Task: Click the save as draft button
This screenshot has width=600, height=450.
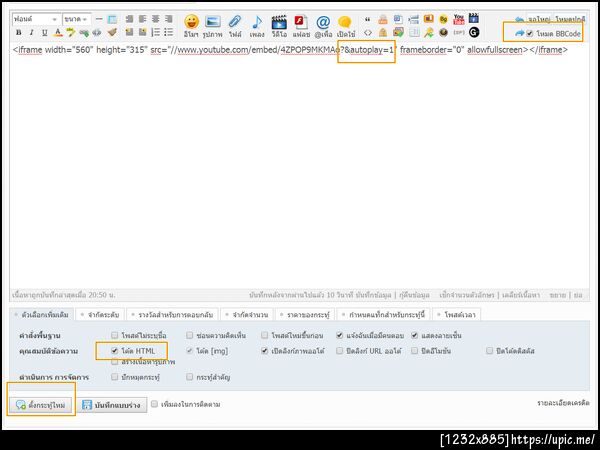Action: point(112,405)
